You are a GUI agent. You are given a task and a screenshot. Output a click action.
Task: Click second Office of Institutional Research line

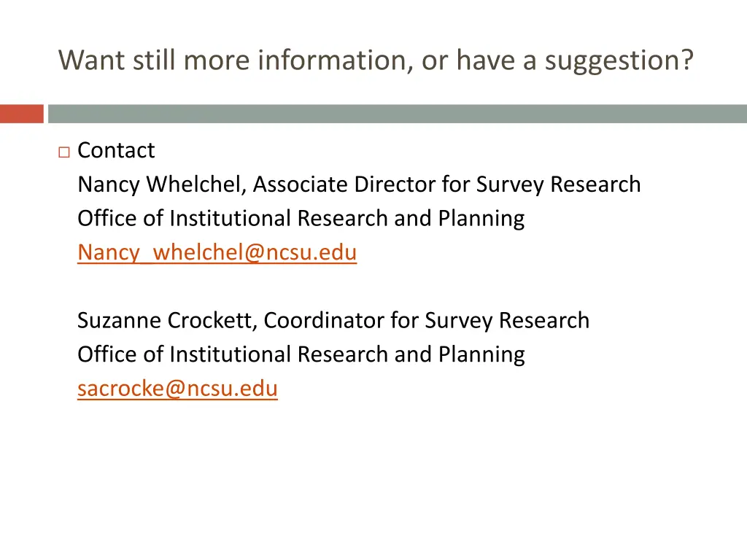(x=301, y=355)
